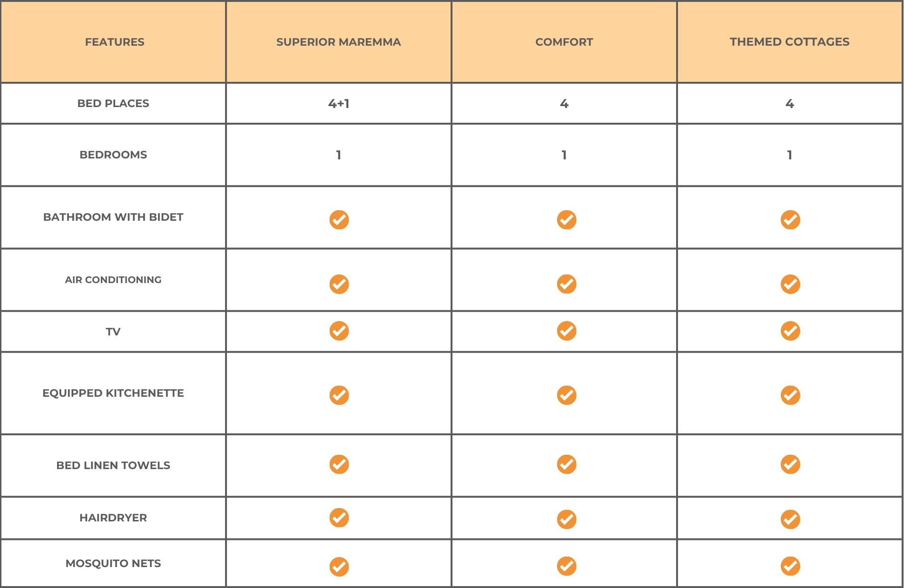Click the Superior Maremma hairdryer checkmark
The width and height of the screenshot is (904, 588).
339,518
